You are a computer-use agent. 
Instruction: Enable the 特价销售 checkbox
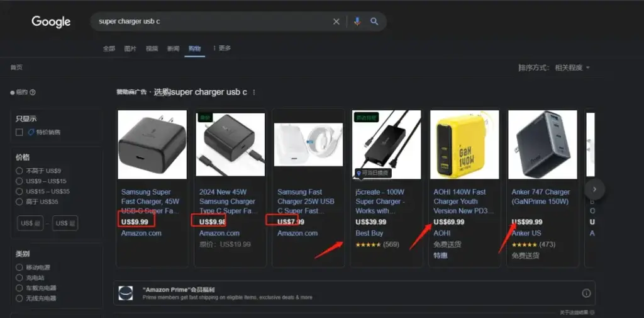(19, 132)
